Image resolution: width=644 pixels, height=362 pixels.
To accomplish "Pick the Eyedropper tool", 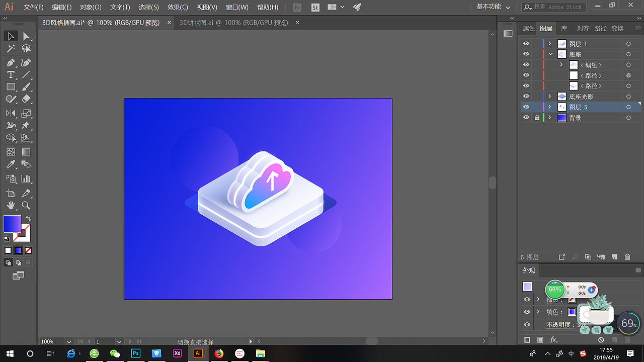I will [11, 164].
